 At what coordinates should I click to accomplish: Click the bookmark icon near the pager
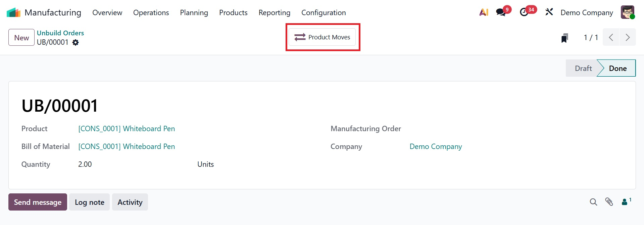(565, 38)
